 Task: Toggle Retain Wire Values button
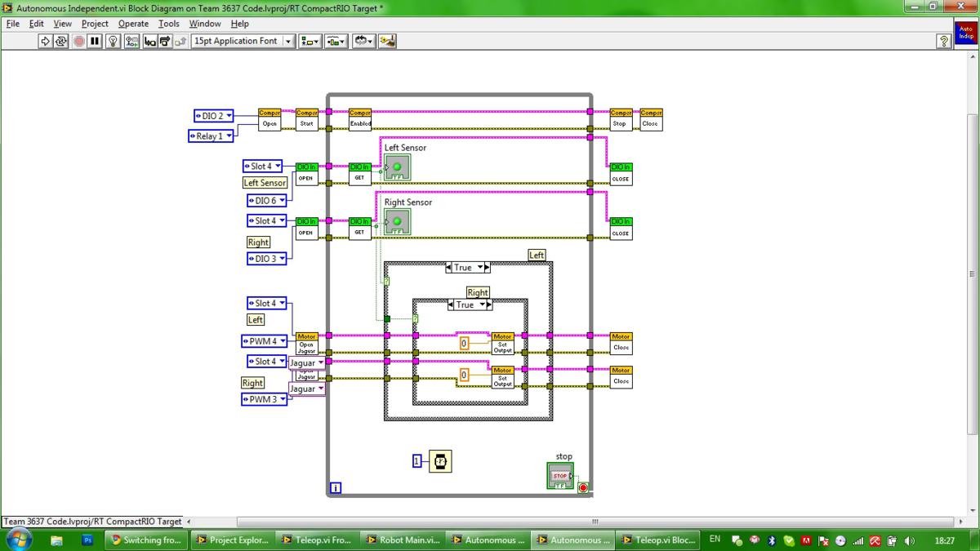(x=131, y=41)
